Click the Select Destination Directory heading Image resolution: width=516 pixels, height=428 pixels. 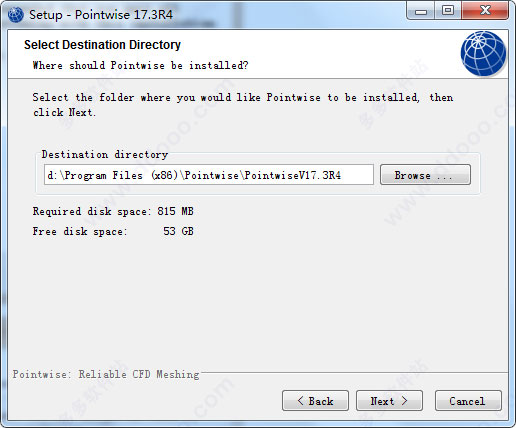102,45
